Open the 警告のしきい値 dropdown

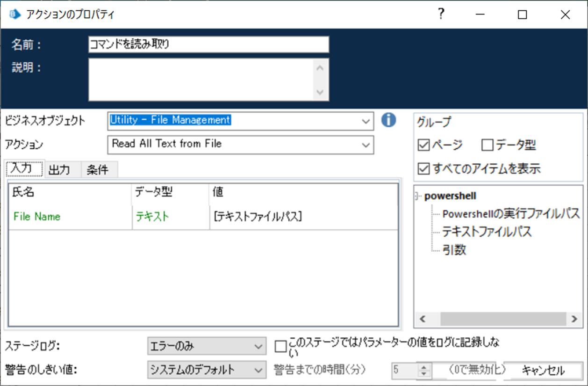point(258,370)
